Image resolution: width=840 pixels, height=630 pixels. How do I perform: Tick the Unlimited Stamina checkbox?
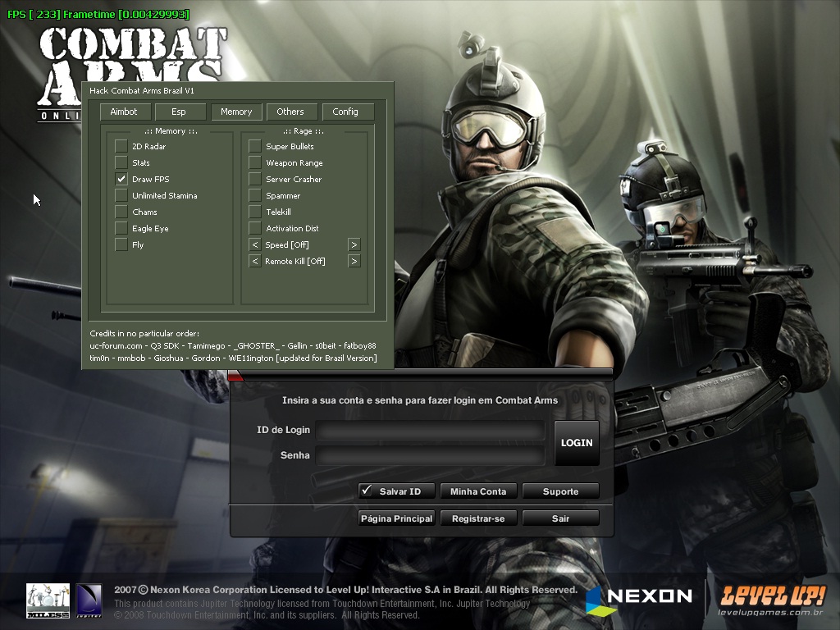tap(121, 195)
